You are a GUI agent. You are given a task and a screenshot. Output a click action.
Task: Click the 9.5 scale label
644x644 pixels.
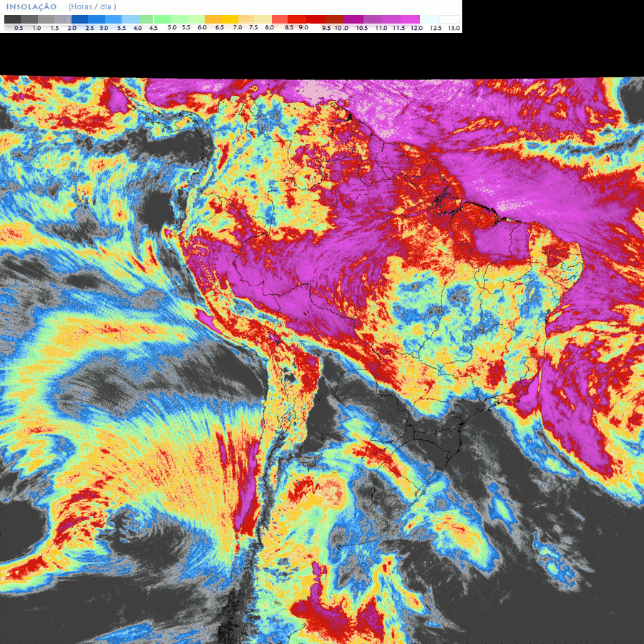click(326, 29)
